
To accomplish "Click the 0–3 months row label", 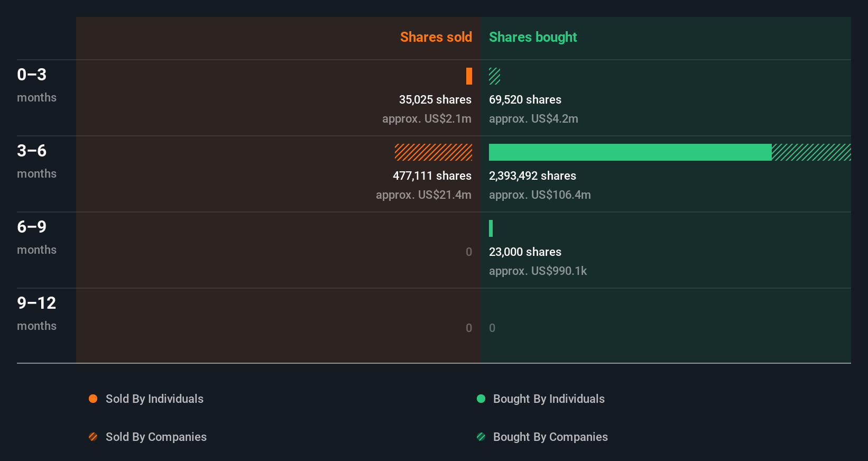I will (x=36, y=85).
